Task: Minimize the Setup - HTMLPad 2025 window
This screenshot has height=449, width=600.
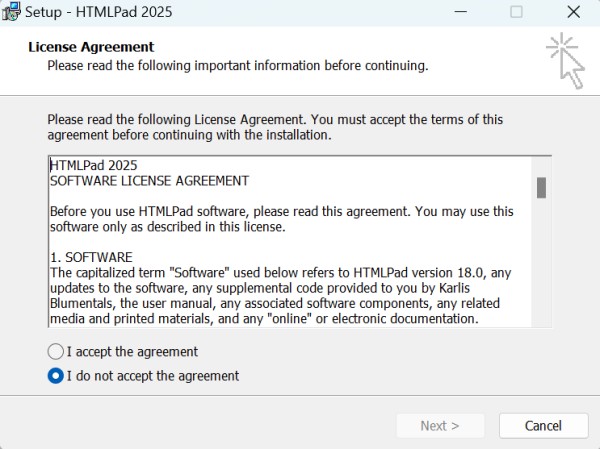Action: 460,11
